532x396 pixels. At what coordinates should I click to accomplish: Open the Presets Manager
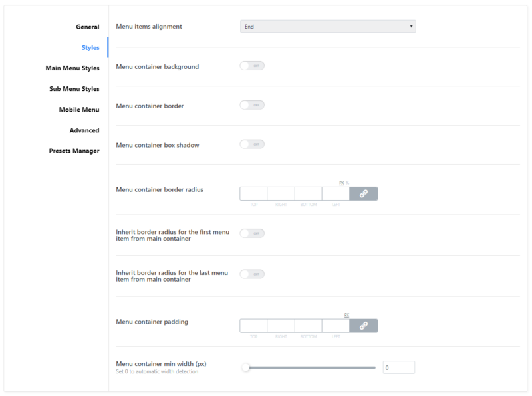coord(74,151)
